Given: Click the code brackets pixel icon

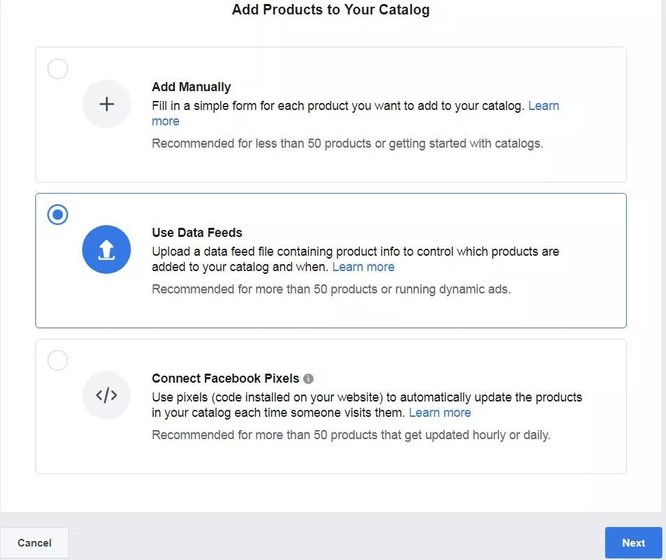Looking at the screenshot, I should 106,395.
